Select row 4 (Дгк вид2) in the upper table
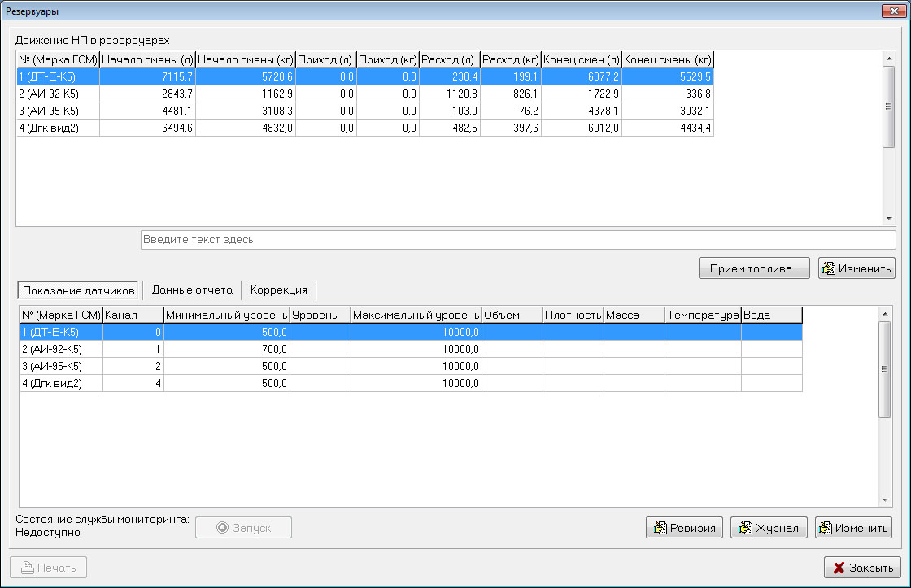 365,128
